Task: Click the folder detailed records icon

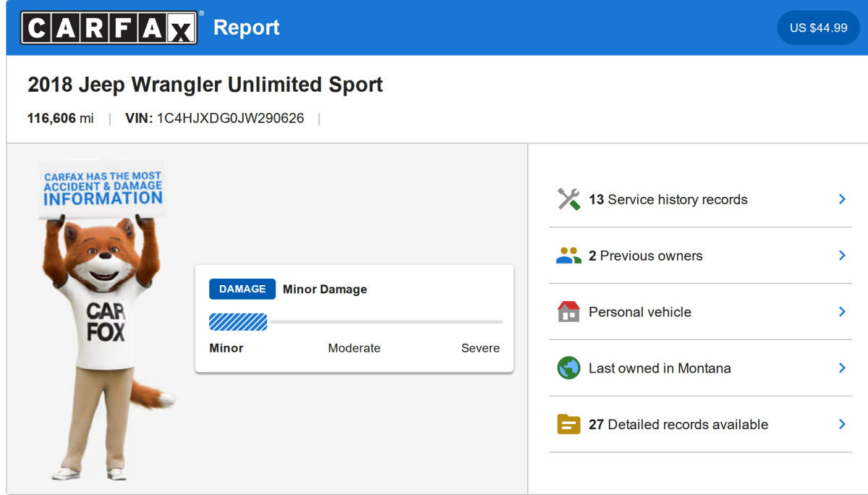Action: click(569, 424)
